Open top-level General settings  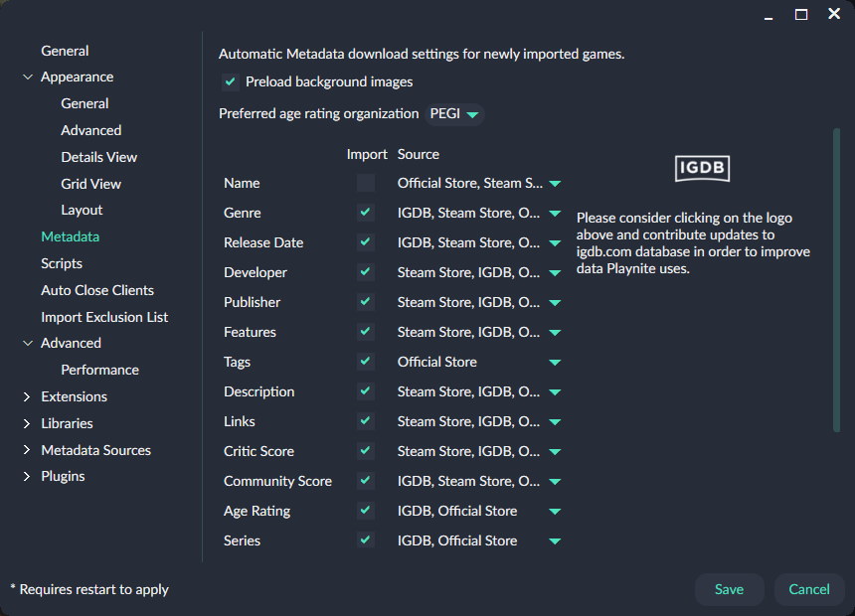point(65,51)
